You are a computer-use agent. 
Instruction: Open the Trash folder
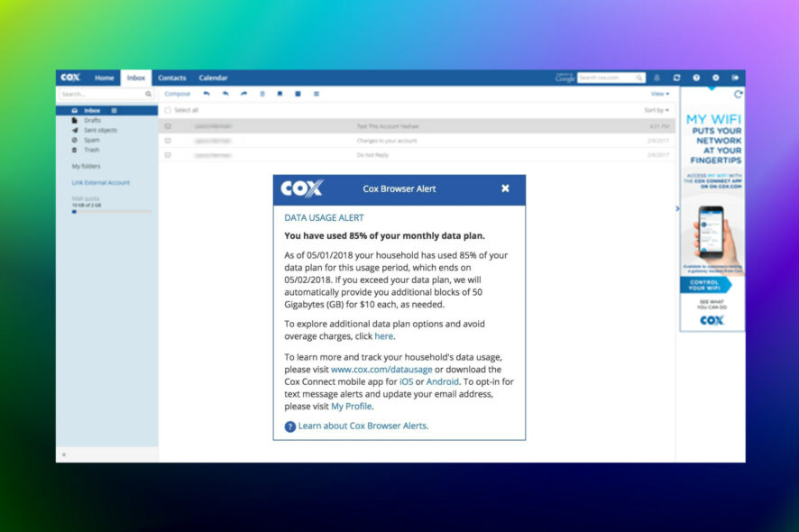click(91, 150)
